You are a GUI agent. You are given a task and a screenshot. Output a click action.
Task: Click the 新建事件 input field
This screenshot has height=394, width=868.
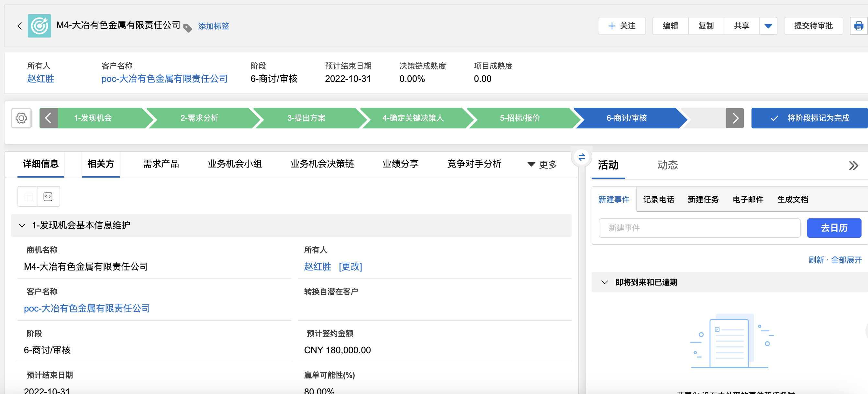pos(699,228)
